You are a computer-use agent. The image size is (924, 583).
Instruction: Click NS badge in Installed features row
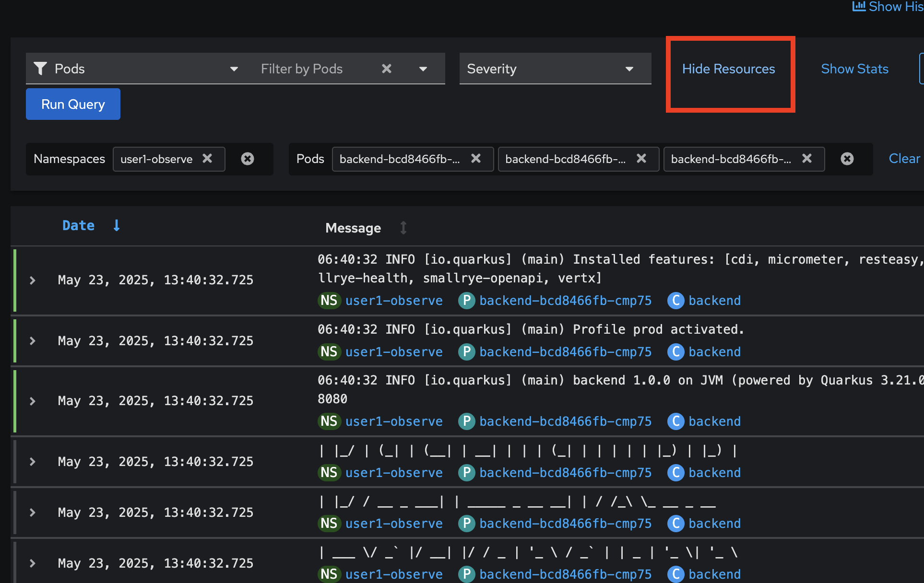click(329, 301)
